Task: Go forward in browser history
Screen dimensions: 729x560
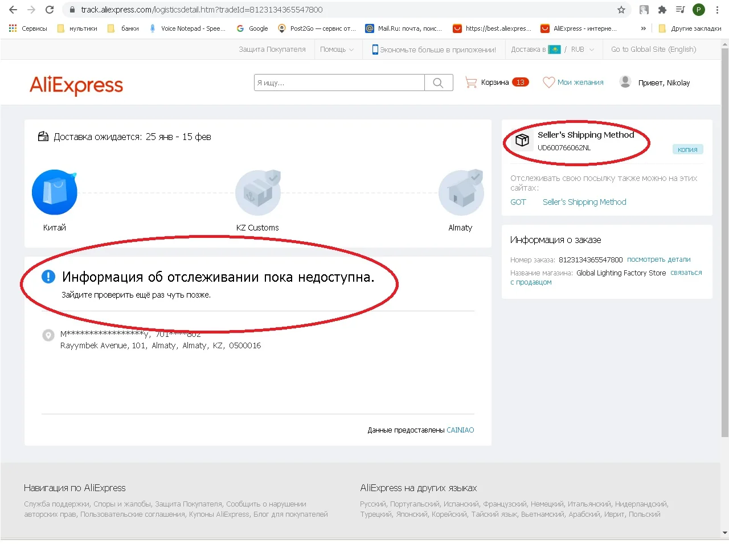Action: click(31, 10)
